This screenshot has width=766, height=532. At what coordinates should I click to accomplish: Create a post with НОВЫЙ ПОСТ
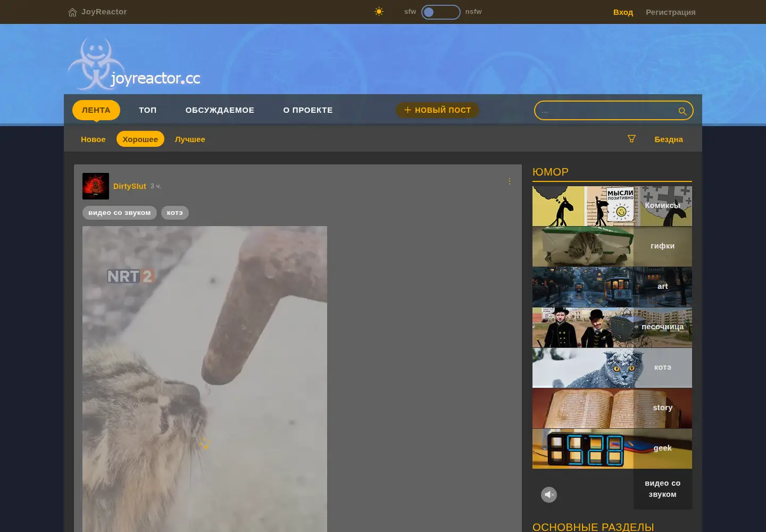(437, 110)
